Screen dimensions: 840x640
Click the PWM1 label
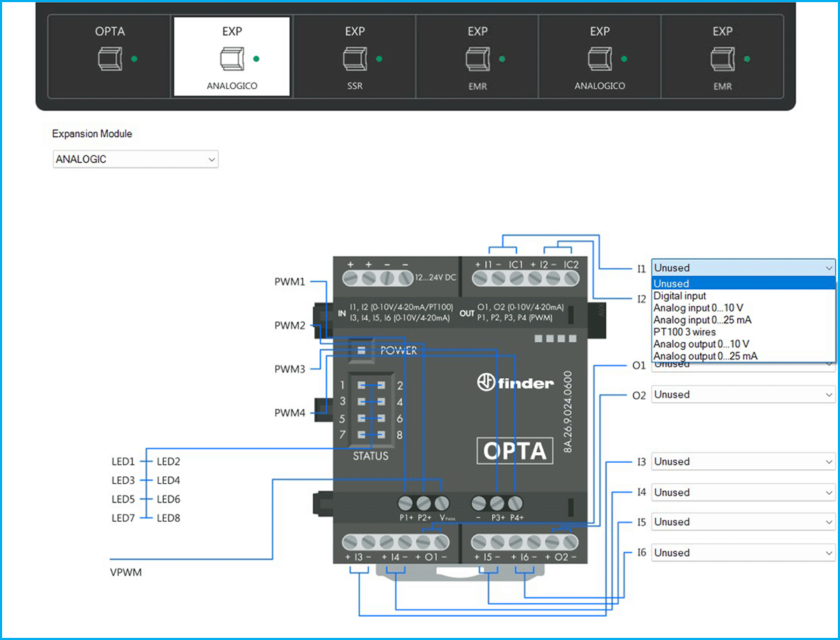[290, 282]
